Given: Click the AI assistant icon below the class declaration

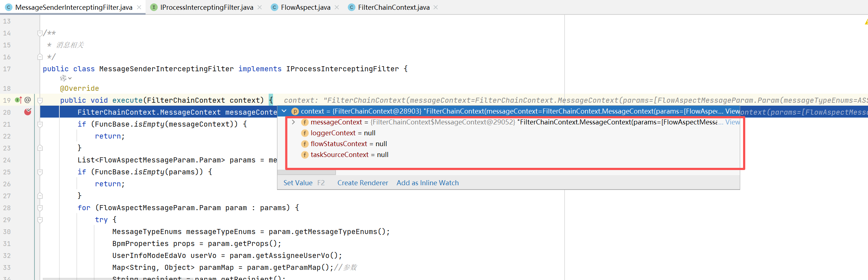Looking at the screenshot, I should (x=64, y=78).
